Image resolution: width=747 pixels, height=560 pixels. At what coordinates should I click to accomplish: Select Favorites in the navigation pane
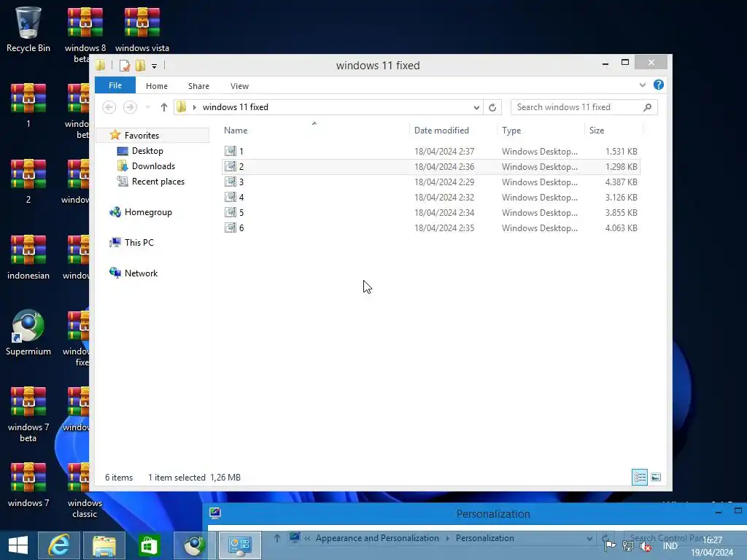point(142,136)
